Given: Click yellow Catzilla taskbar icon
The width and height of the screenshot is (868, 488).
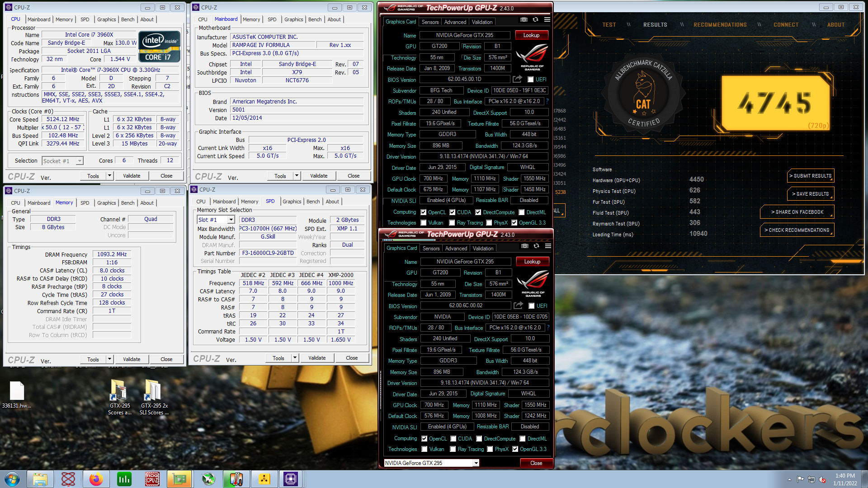Looking at the screenshot, I should pos(264,479).
